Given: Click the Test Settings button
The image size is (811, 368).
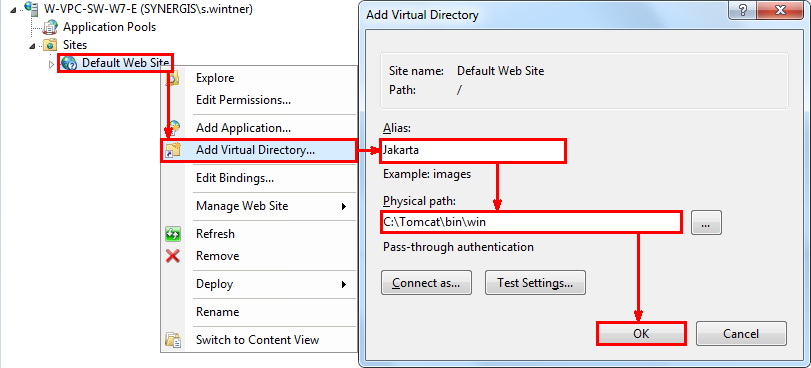Looking at the screenshot, I should click(535, 283).
